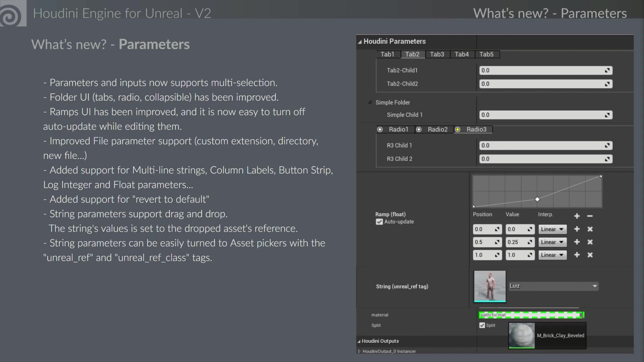Switch to Tab4
The height and width of the screenshot is (362, 644).
[x=462, y=54]
